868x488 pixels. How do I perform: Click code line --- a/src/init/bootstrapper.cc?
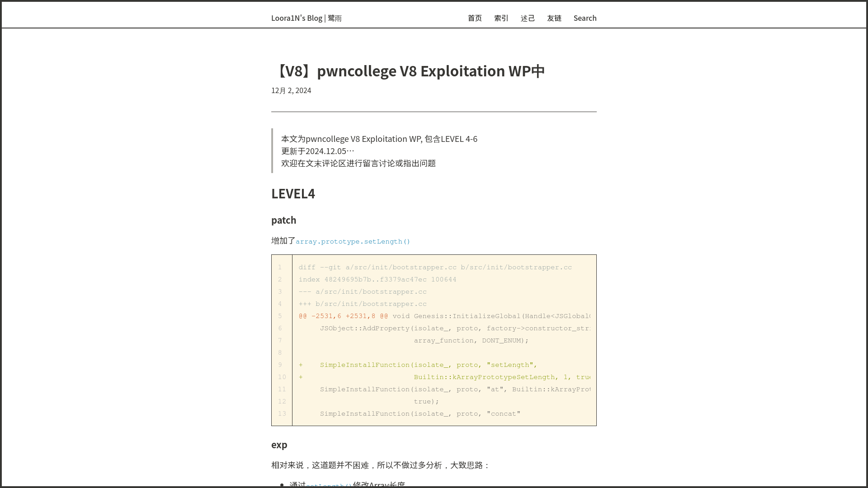tap(363, 292)
